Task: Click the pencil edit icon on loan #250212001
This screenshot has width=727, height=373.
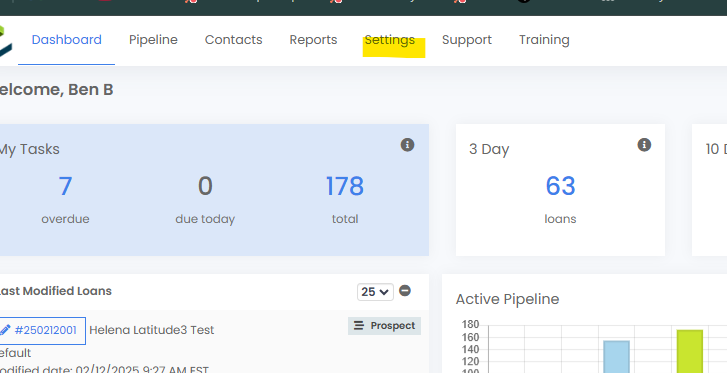Action: (x=5, y=330)
